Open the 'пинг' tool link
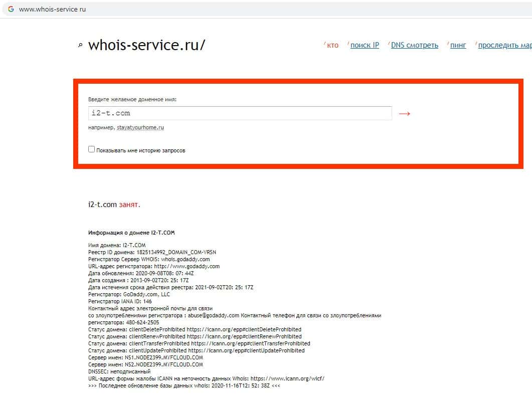The height and width of the screenshot is (394, 532). 458,45
